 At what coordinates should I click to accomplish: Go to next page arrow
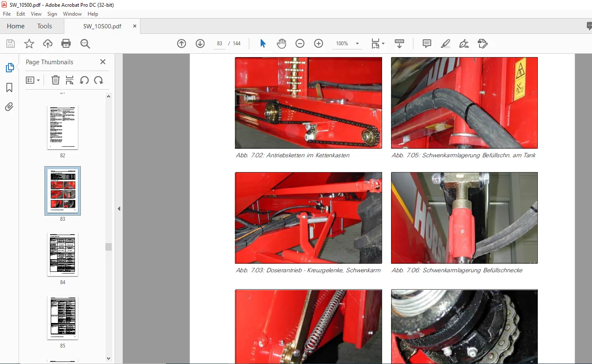[200, 44]
